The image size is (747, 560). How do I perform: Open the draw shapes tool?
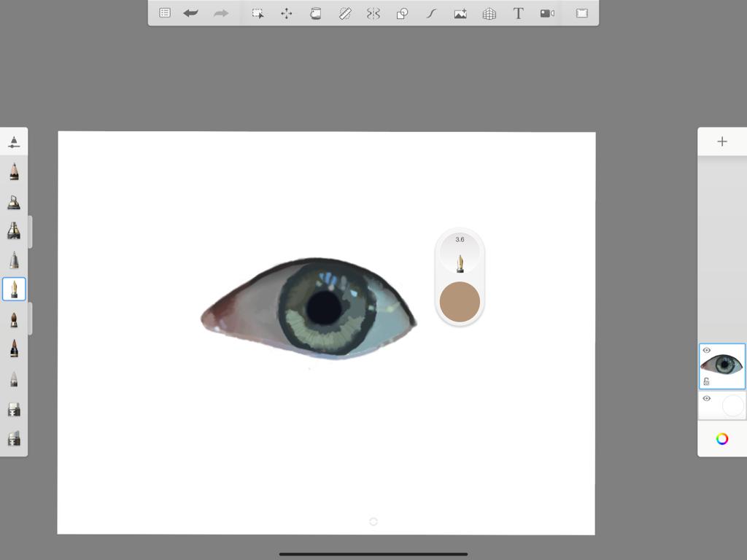tap(402, 13)
